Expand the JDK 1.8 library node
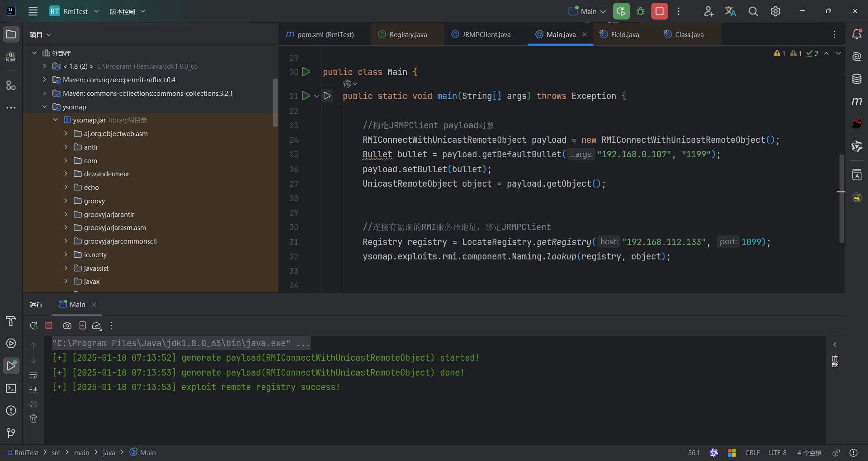 click(x=44, y=66)
